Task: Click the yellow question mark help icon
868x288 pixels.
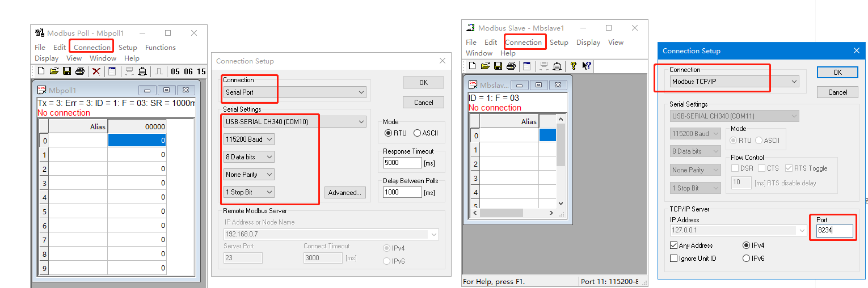Action: point(574,66)
